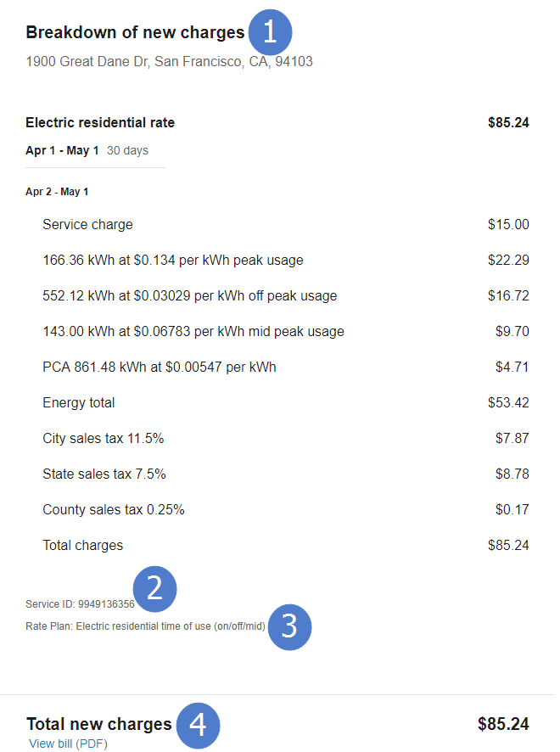Click the number 4 callout badge
This screenshot has height=752, width=560.
click(197, 726)
